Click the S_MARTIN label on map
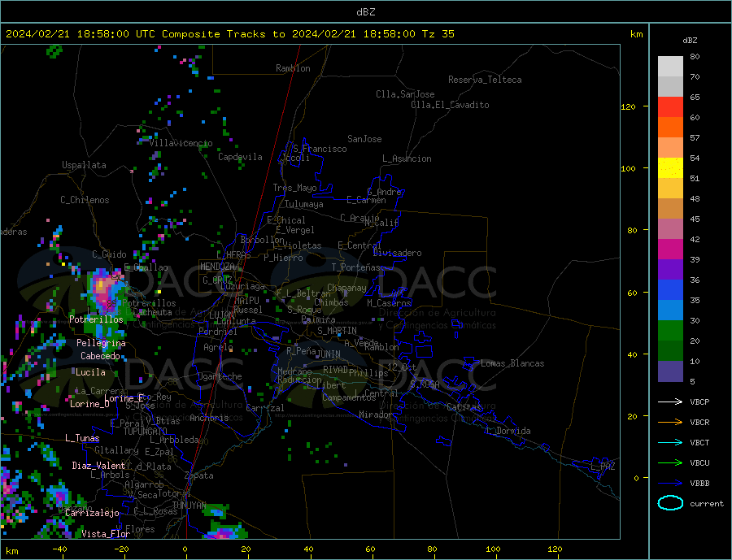The image size is (732, 560). (337, 331)
